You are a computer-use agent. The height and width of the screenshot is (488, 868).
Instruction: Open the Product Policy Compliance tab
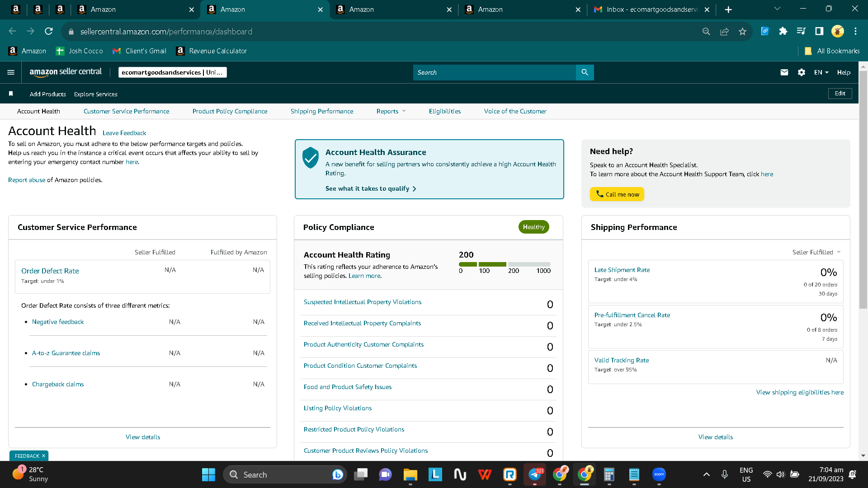[x=230, y=111]
